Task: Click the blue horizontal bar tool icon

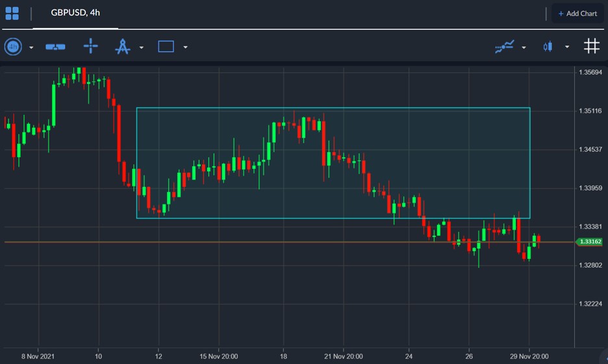Action: [x=55, y=47]
